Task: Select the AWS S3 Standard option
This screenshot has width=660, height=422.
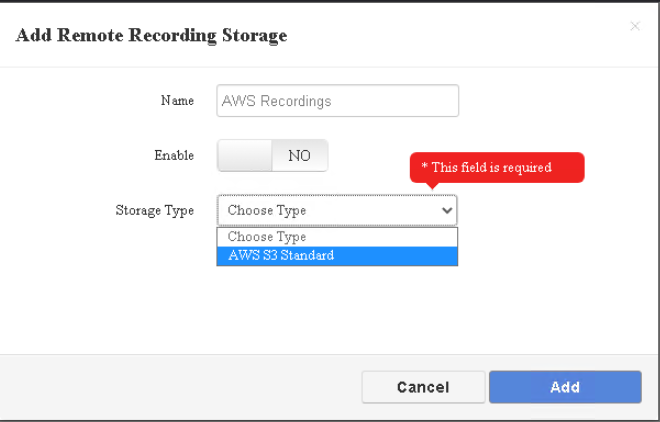Action: 337,256
